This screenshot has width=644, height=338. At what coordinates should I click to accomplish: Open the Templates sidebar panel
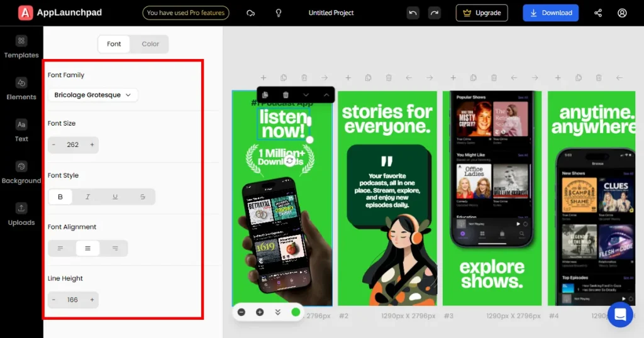[x=21, y=46]
